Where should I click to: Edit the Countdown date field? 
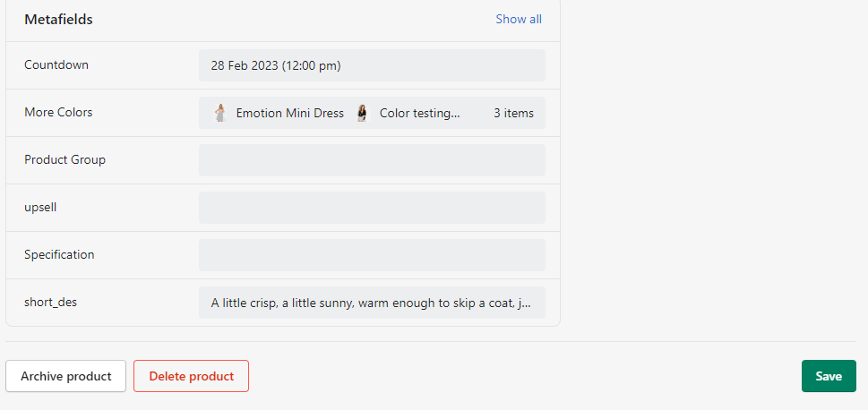pos(372,65)
